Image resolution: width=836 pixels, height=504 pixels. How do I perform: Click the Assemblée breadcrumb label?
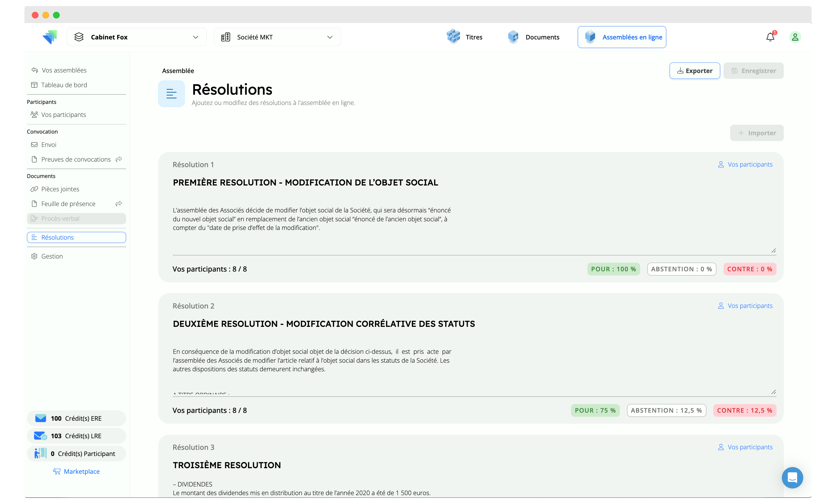[178, 71]
